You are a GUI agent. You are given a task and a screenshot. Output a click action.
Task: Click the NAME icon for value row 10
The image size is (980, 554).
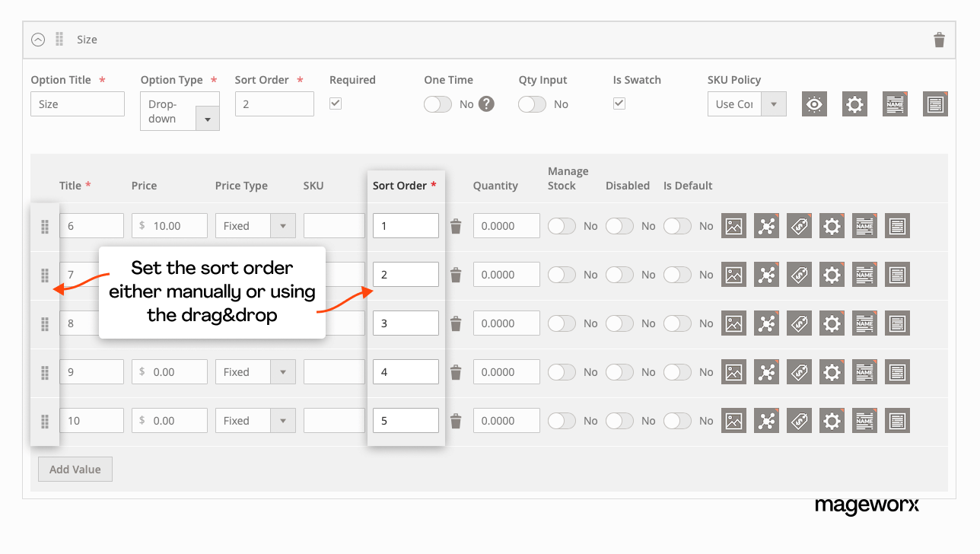pos(864,420)
